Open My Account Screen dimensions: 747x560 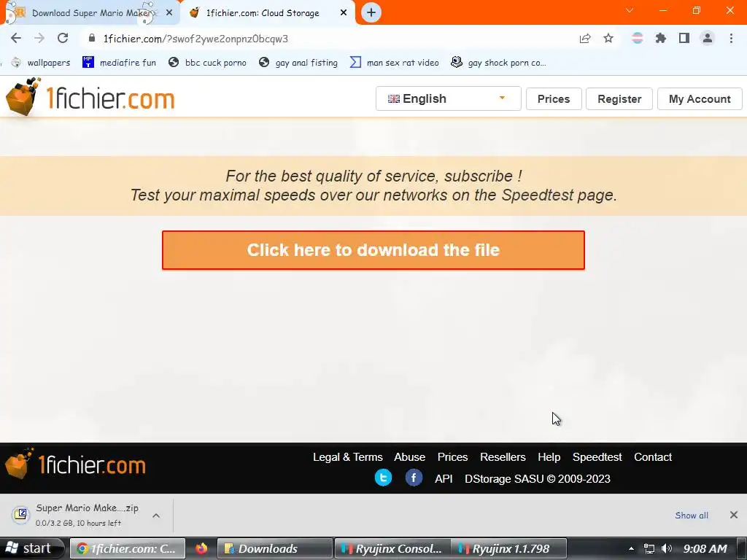pos(700,99)
